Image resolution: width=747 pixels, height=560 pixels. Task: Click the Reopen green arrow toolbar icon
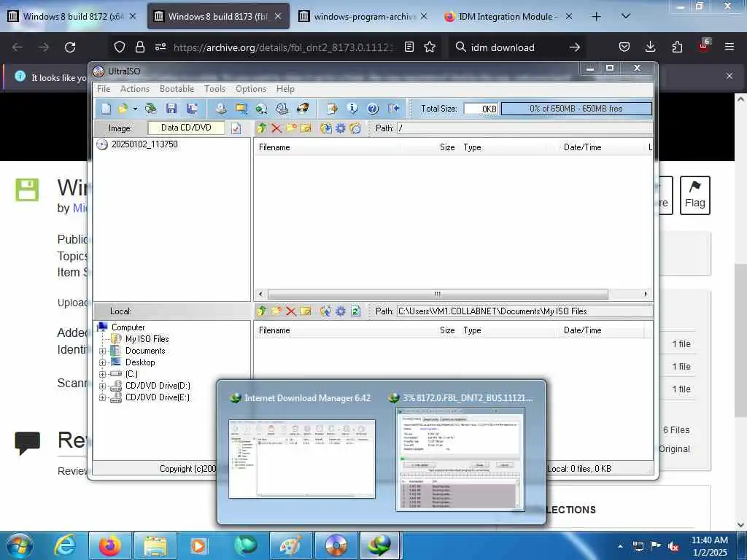(150, 109)
